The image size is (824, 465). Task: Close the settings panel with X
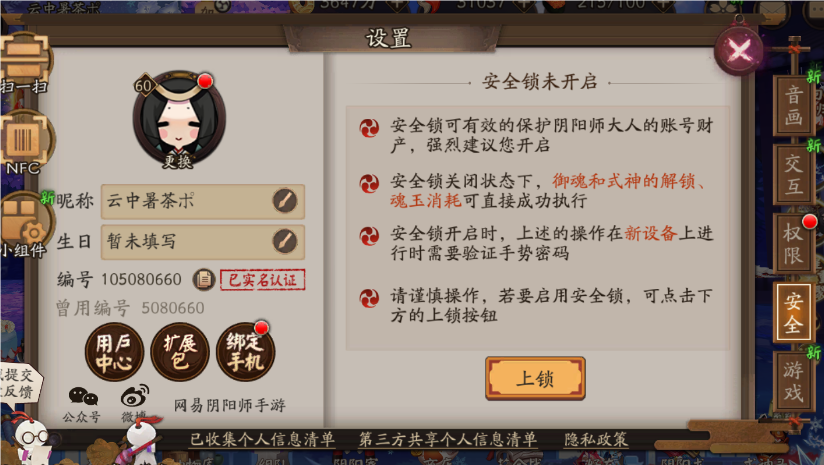(739, 50)
